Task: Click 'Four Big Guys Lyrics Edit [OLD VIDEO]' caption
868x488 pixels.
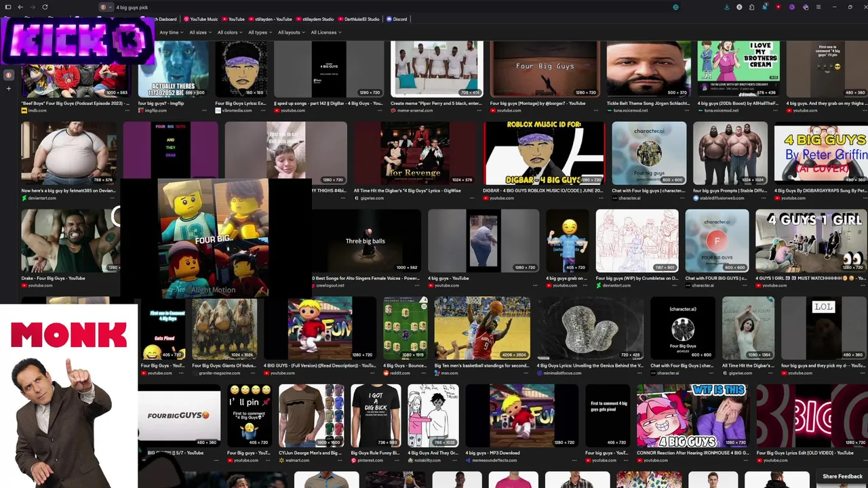Action: tap(805, 453)
